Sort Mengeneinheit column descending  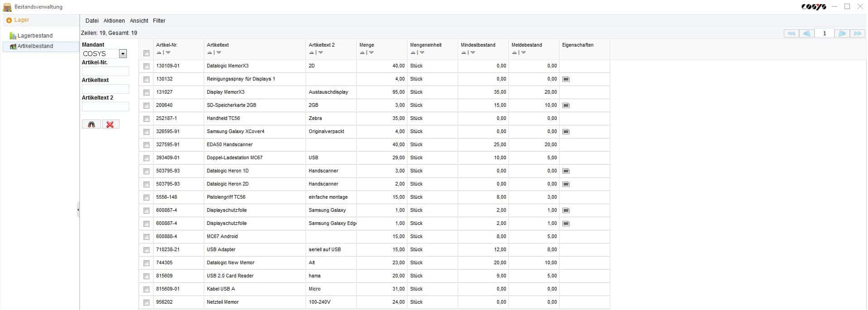pyautogui.click(x=422, y=52)
